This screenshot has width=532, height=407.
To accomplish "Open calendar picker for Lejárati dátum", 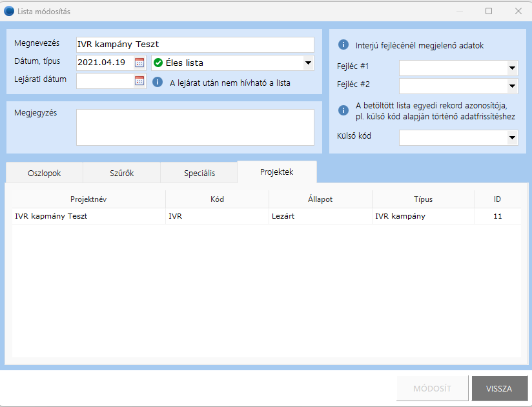I will point(139,81).
